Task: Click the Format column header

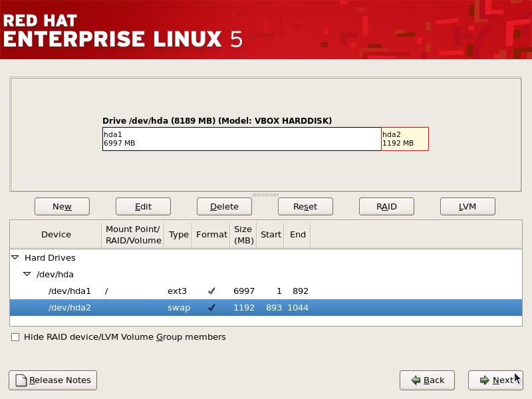Action: pyautogui.click(x=211, y=235)
